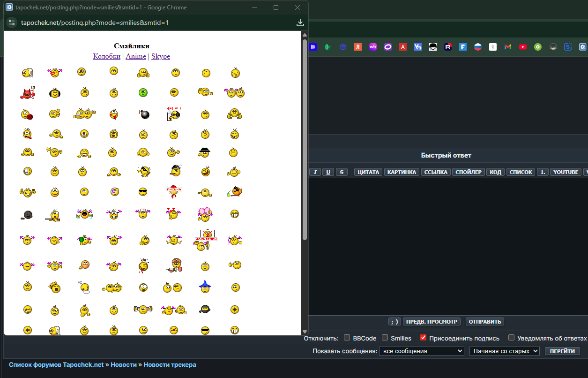Pick the thumbs-up smiley

55,113
